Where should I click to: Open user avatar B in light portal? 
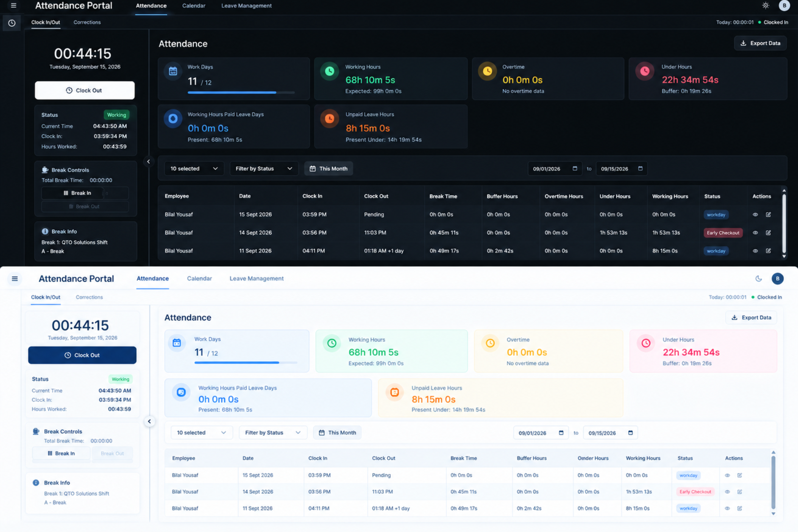point(777,278)
